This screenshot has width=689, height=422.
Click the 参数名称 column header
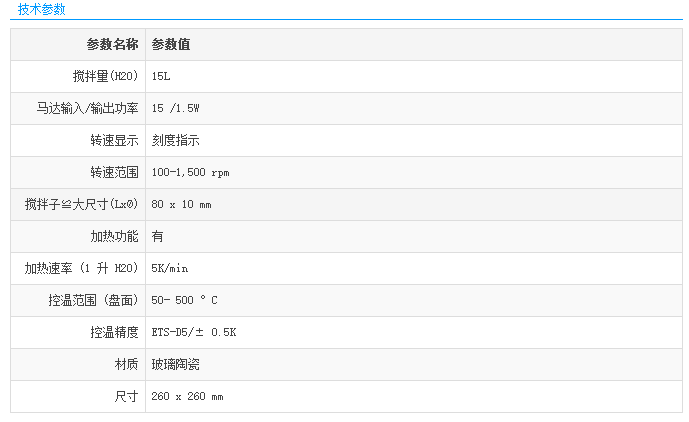click(x=112, y=44)
